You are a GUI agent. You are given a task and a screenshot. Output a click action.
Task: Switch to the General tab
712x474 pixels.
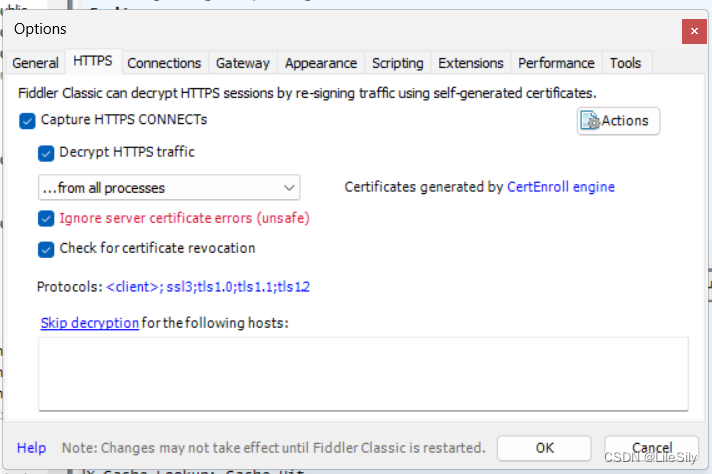tap(35, 63)
